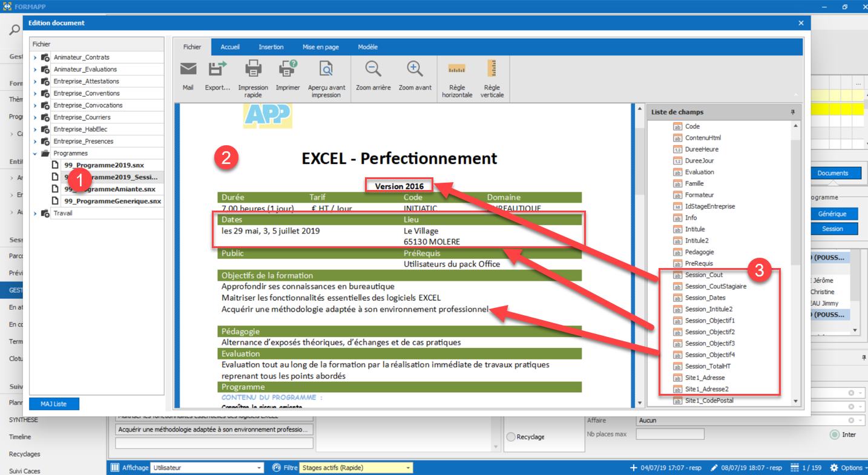The height and width of the screenshot is (475, 868).
Task: Click the 99_Programme2019.snx file icon
Action: click(x=56, y=165)
